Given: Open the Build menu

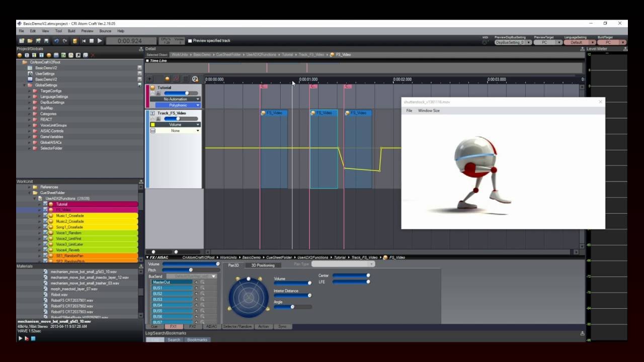Looking at the screenshot, I should tap(72, 31).
